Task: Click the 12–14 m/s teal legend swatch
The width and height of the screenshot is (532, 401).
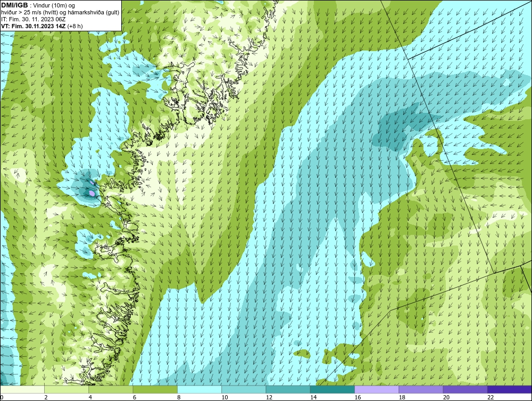Action: coord(288,389)
